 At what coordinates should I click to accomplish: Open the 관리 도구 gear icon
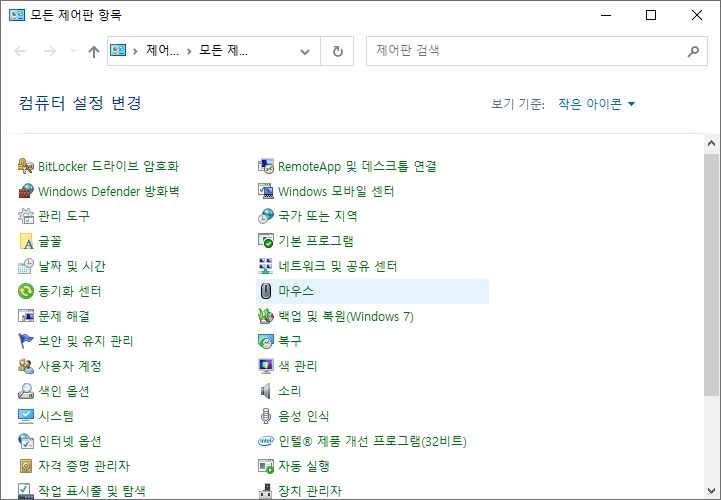[26, 216]
